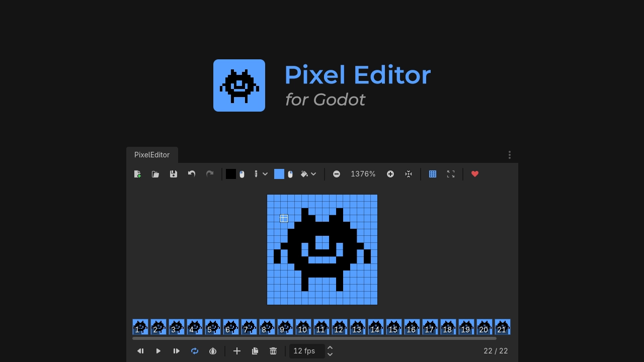Screen dimensions: 644x362
Task: Toggle onion skinning
Action: (213, 351)
